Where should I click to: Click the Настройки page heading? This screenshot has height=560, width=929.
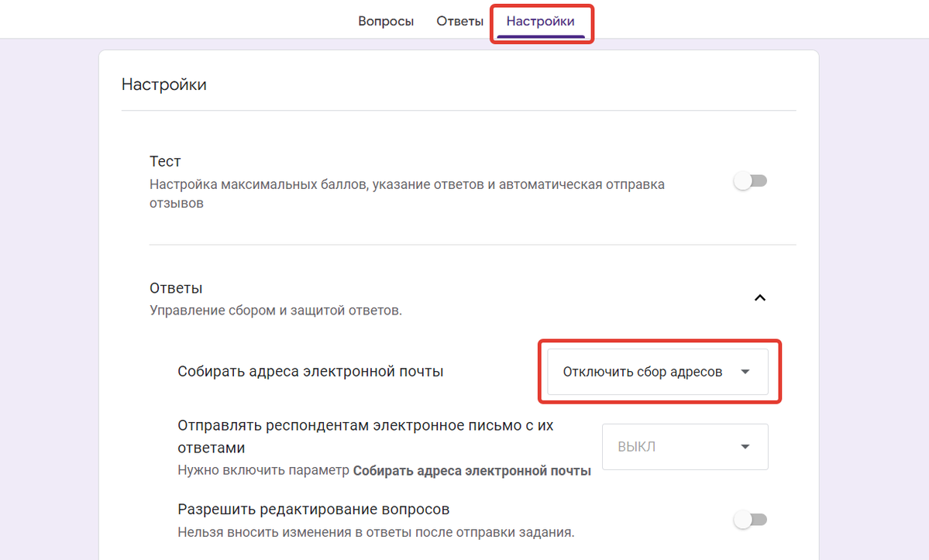point(164,84)
